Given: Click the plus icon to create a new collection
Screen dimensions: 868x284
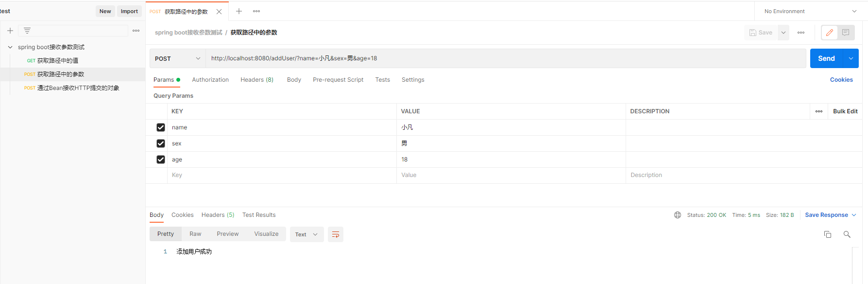Looking at the screenshot, I should pos(10,31).
